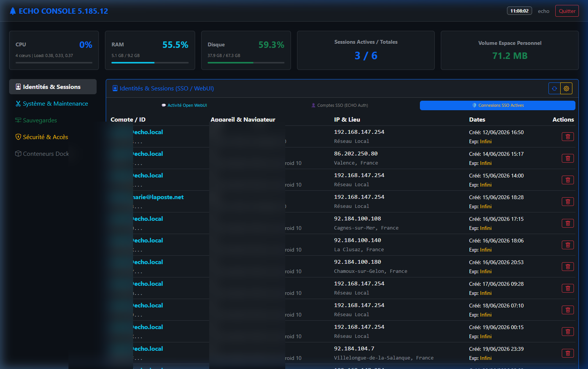
Task: Delete session created 19/06/2026 00:15
Action: click(x=568, y=332)
